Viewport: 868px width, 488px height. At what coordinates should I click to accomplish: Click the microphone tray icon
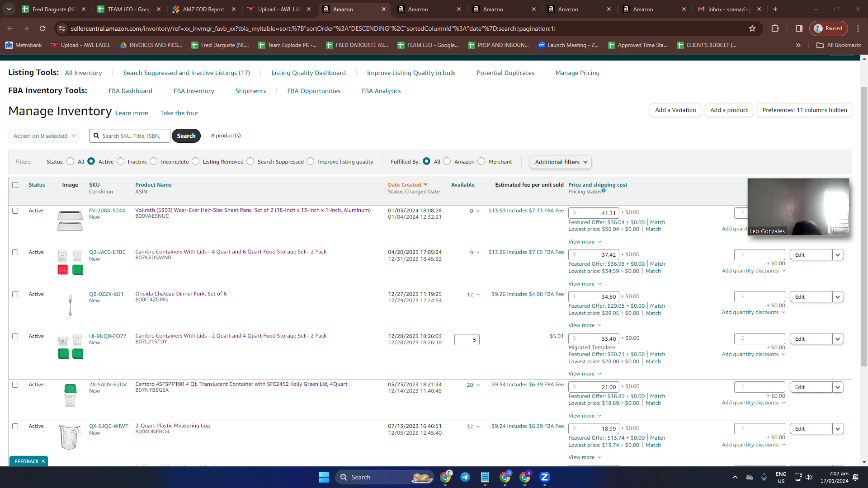pyautogui.click(x=764, y=477)
